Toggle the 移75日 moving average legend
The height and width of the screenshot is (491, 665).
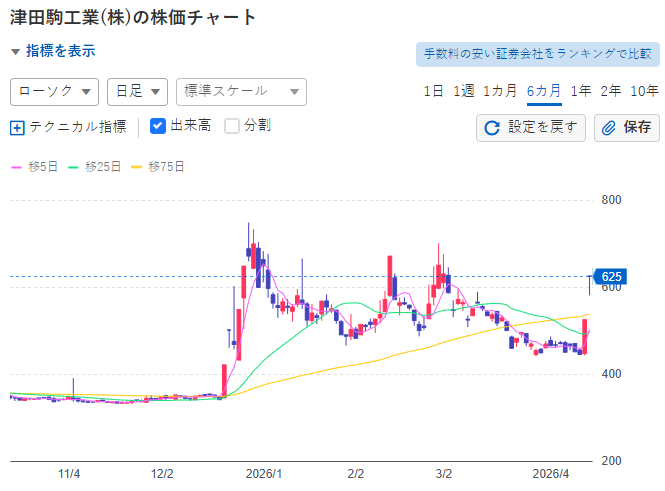(x=158, y=167)
